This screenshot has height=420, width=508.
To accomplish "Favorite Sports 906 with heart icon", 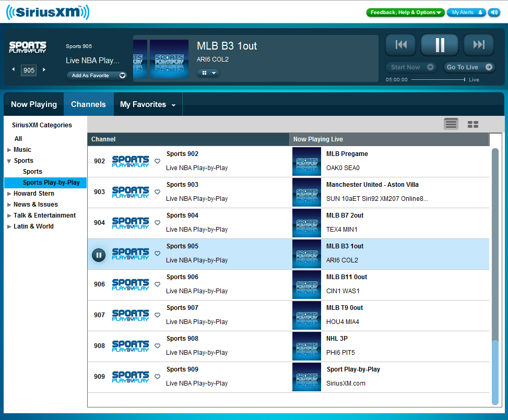I will [158, 284].
